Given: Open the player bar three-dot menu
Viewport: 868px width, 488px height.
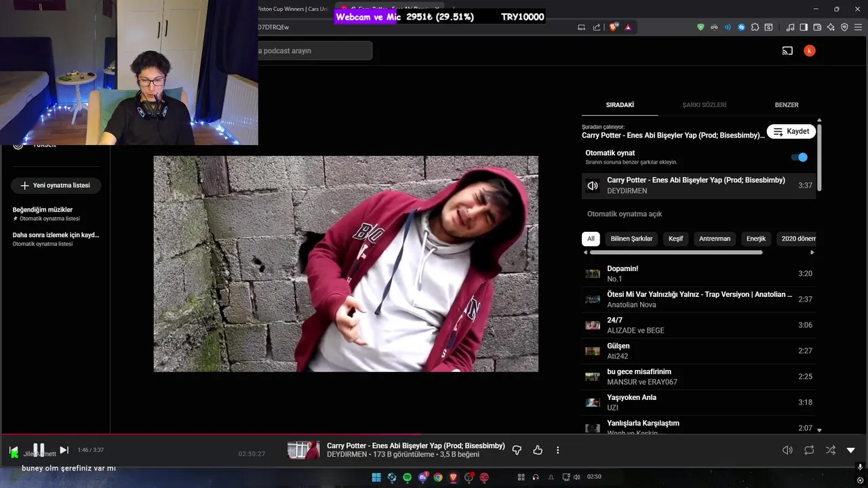Looking at the screenshot, I should pyautogui.click(x=557, y=450).
